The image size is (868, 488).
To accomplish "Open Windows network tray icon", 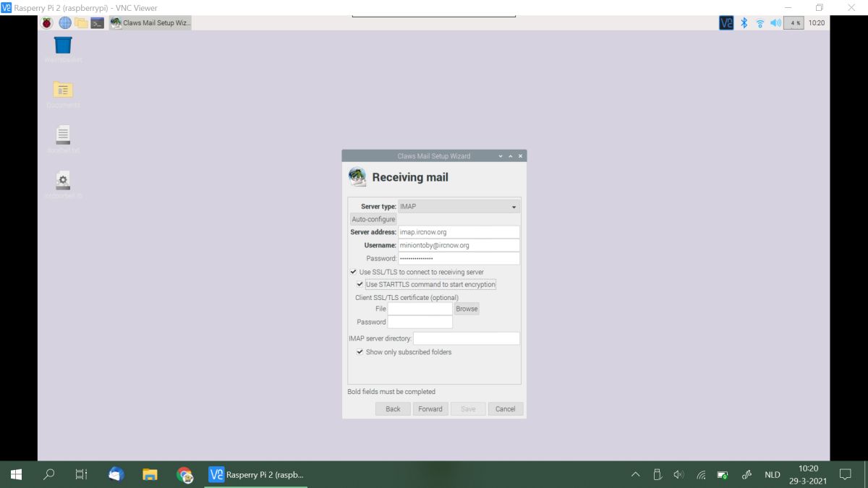I will 701,475.
